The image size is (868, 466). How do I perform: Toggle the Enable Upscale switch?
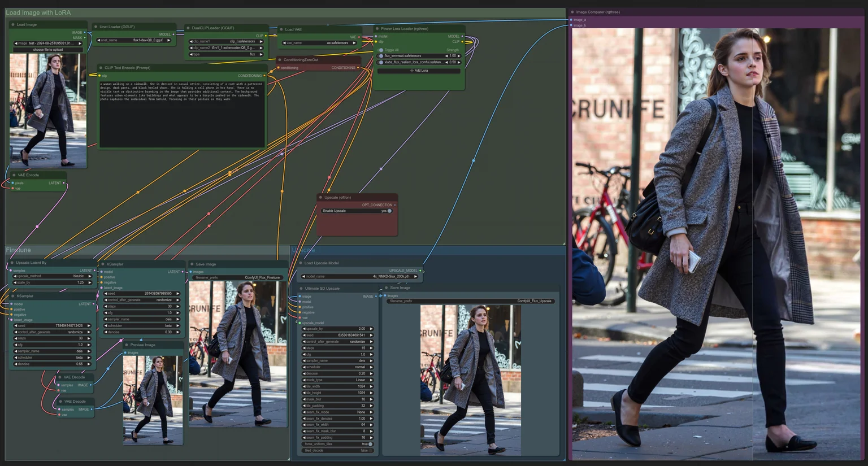(389, 211)
